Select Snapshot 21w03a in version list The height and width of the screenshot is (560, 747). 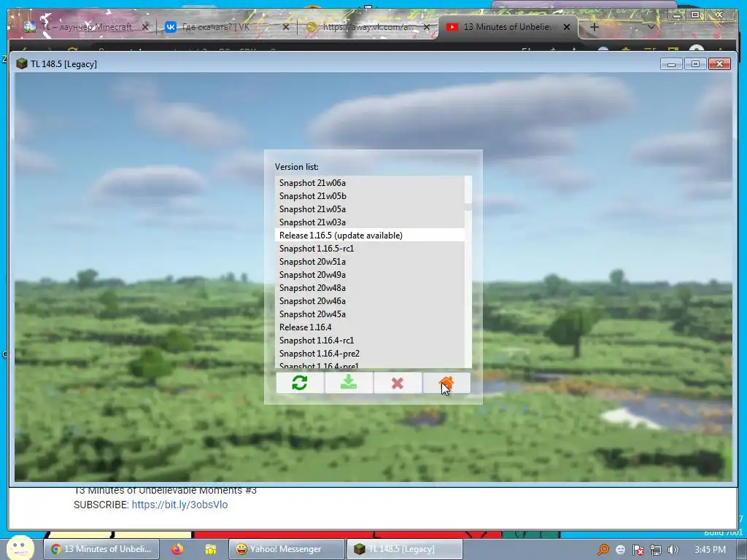click(369, 222)
